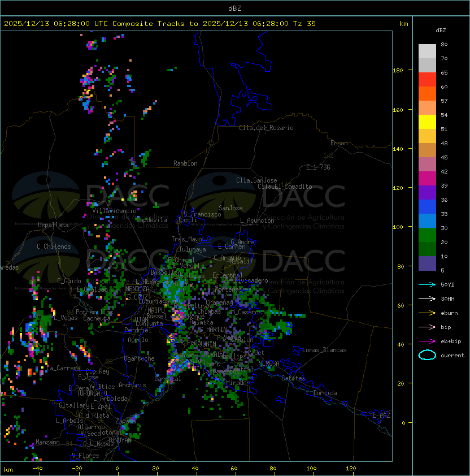Screen dimensions: 470x476
Task: Click the 'L_Dormida' map label
Action: 321,393
